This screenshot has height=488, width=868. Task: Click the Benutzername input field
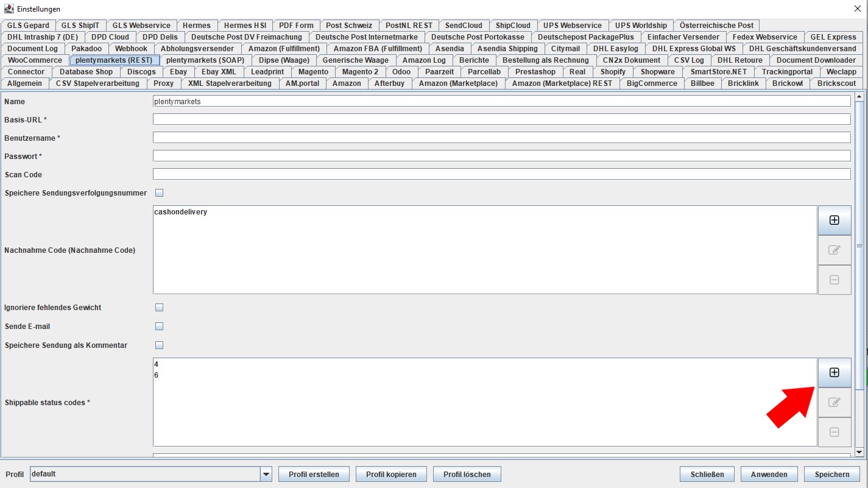pyautogui.click(x=501, y=138)
